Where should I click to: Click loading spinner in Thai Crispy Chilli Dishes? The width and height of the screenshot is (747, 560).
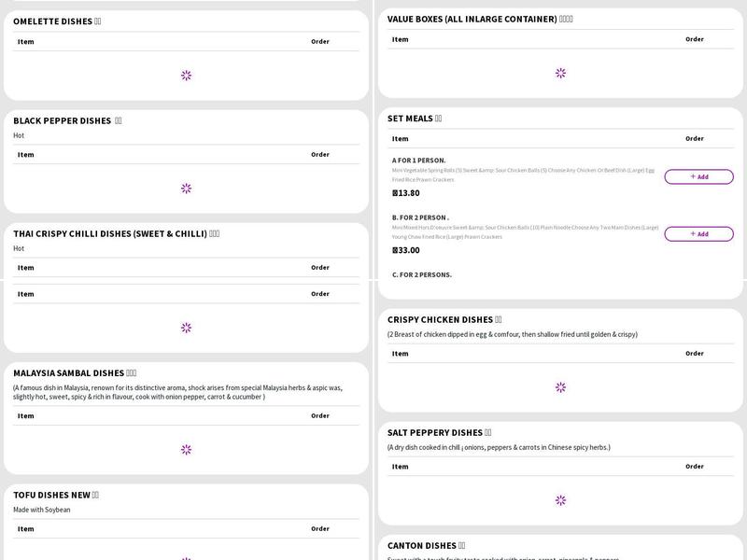point(186,328)
